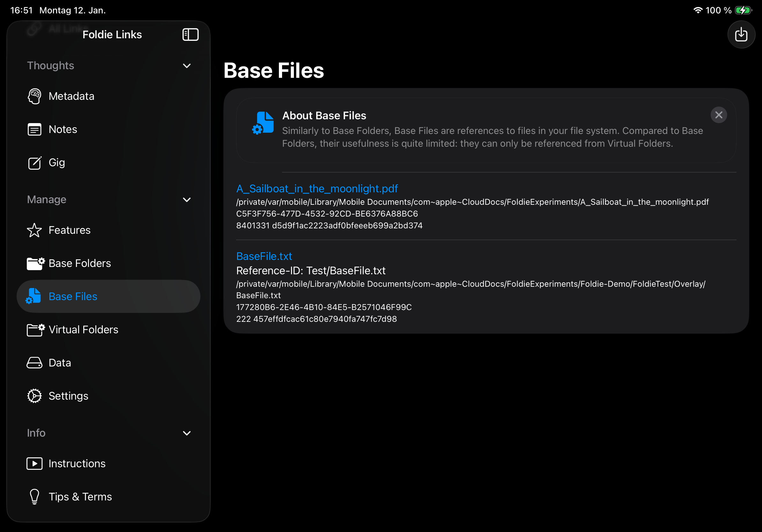Toggle the sidebar visibility button
The height and width of the screenshot is (532, 762).
click(x=190, y=34)
